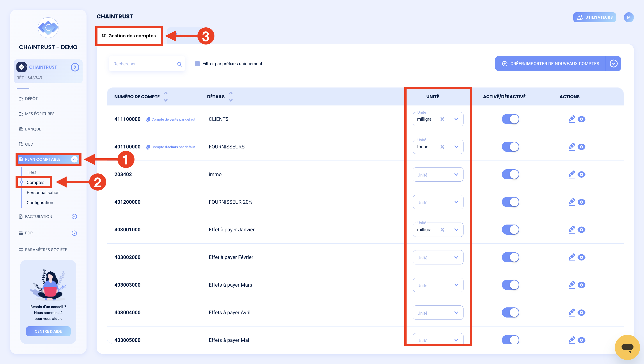Toggle activation of account 403002000
Viewport: 644px width, 364px height.
(510, 257)
